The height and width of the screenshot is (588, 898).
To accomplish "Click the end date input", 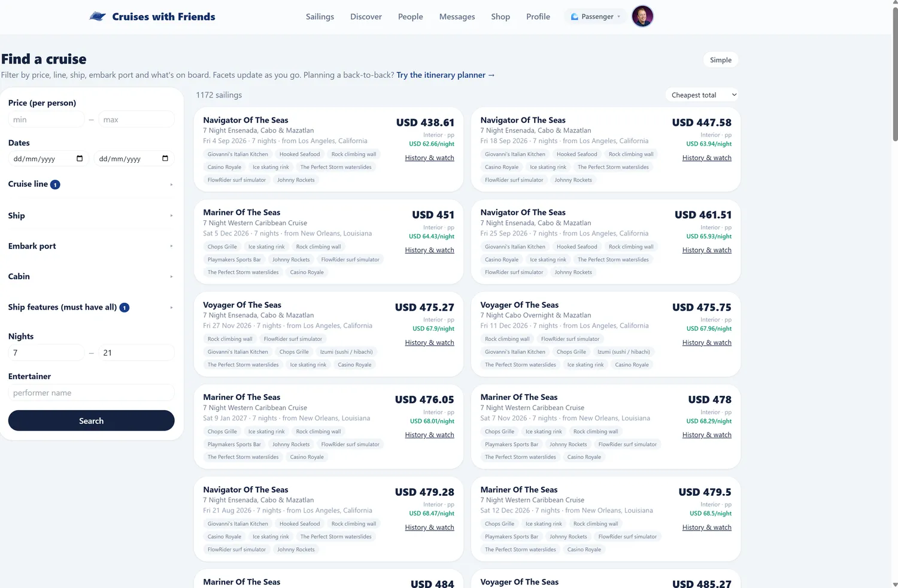I will 134,159.
